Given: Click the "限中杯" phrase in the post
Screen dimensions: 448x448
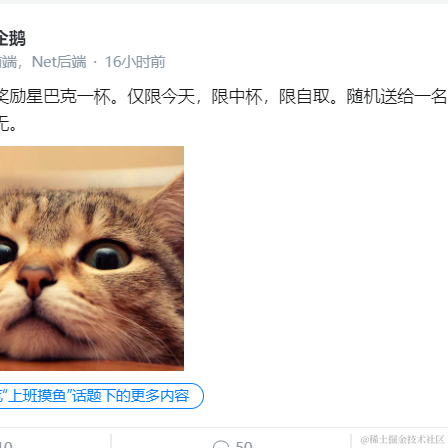Looking at the screenshot, I should (237, 97).
